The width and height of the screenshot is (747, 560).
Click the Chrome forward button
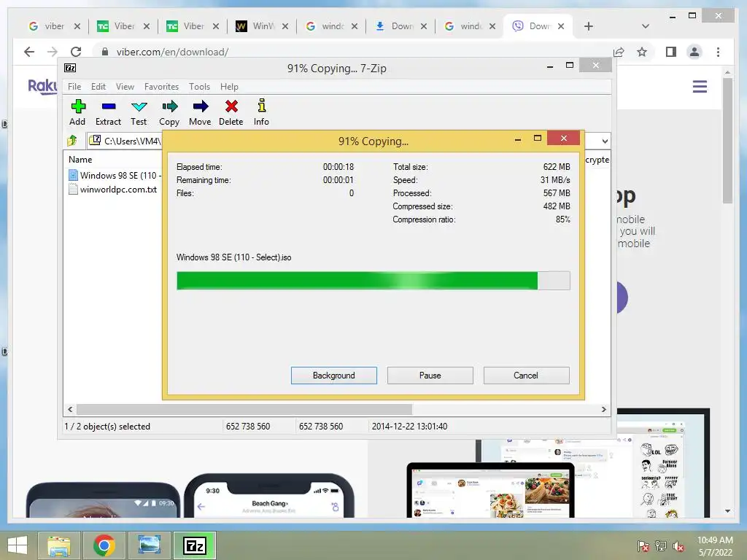(53, 52)
